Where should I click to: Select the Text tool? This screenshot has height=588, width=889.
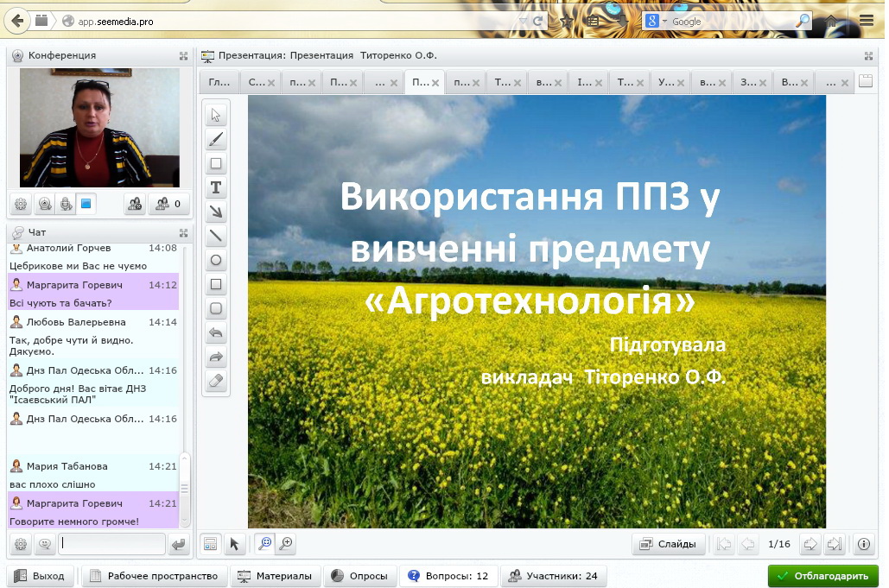point(216,187)
